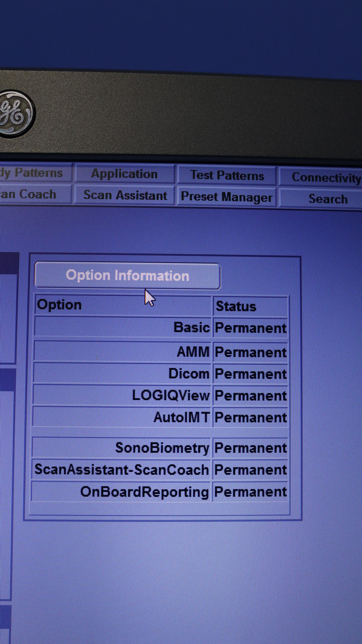The height and width of the screenshot is (644, 362).
Task: Open the Scan Assistant tab
Action: coord(125,195)
